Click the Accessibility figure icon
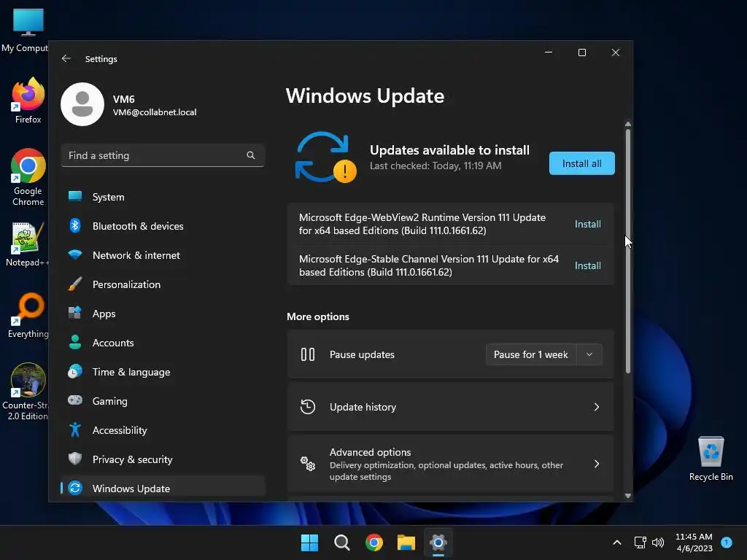The image size is (747, 560). point(75,429)
